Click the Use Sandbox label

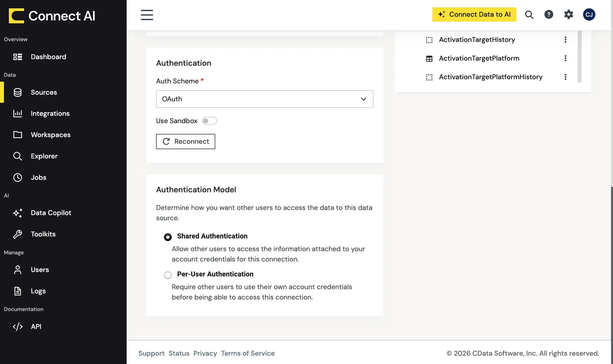(x=177, y=121)
